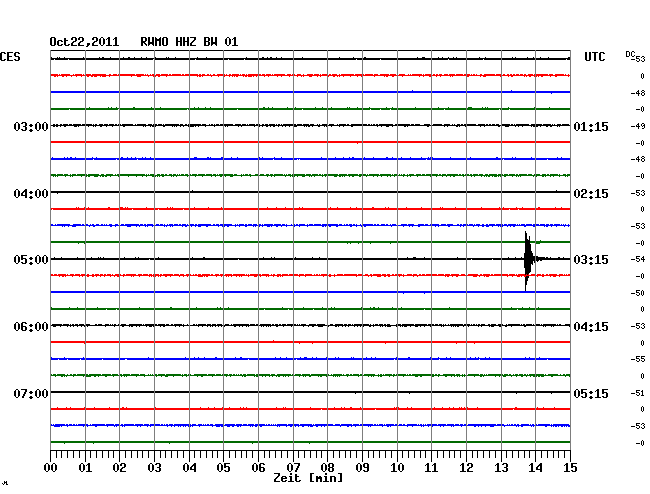Select the 05:00 local time label
The width and height of the screenshot is (650, 494).
(x=31, y=259)
